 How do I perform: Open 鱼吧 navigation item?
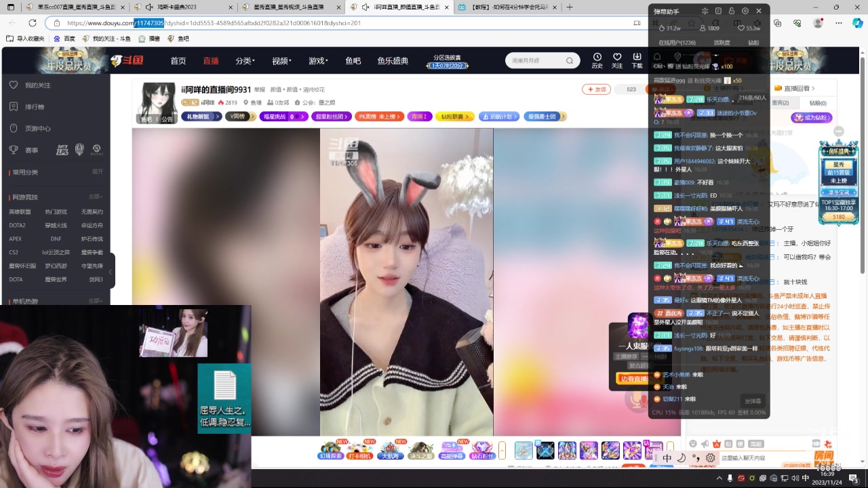353,60
